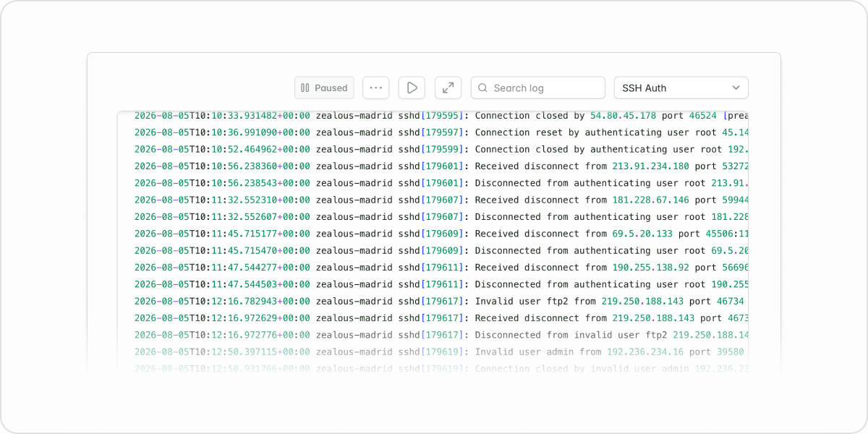Click IP address 54.80.45.178 in first line
This screenshot has width=868, height=434.
click(624, 116)
